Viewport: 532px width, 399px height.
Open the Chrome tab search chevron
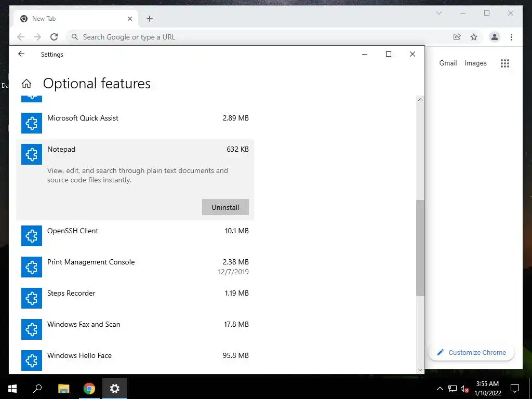[439, 13]
